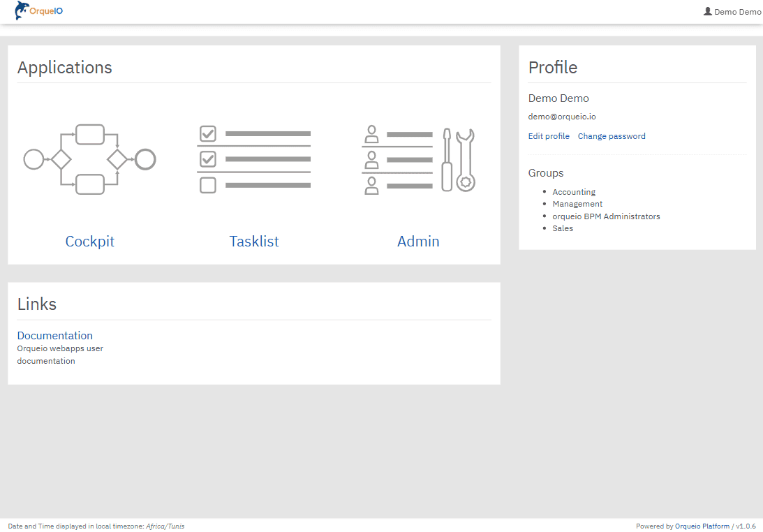Click the Management group entry
763x532 pixels.
coord(577,204)
